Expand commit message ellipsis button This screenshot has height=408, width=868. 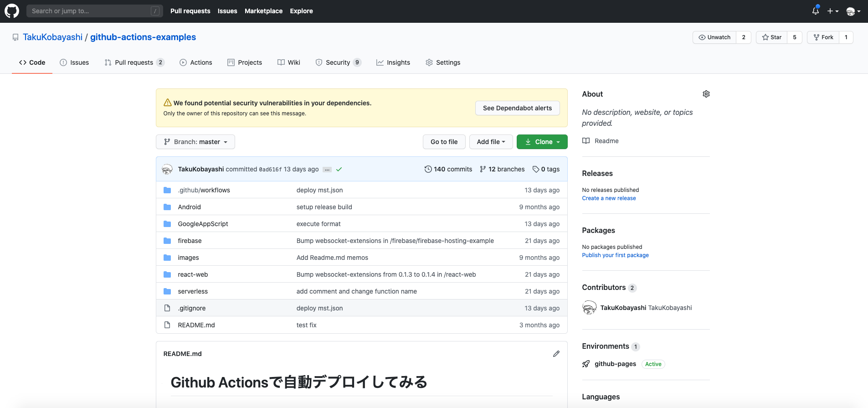[x=327, y=170]
